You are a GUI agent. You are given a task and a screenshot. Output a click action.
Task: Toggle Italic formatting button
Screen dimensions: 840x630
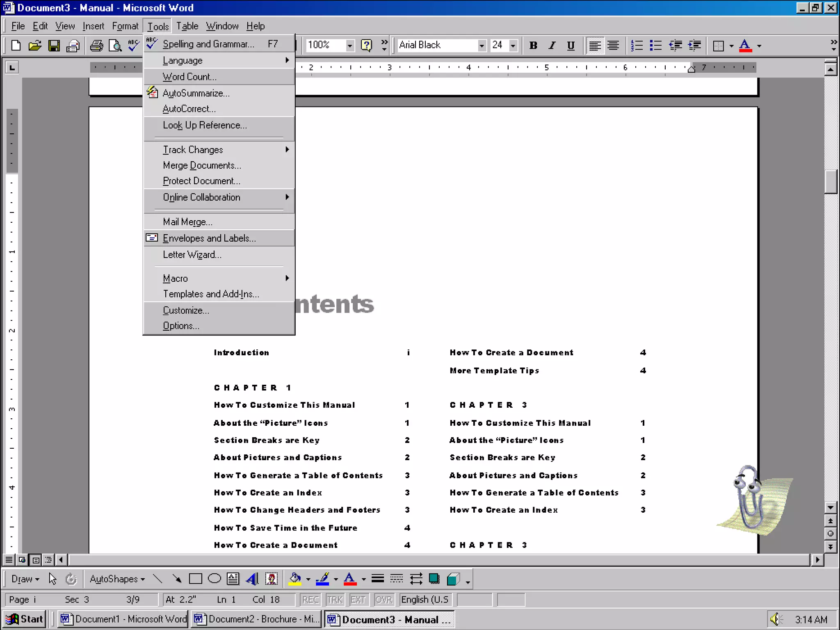click(x=552, y=46)
